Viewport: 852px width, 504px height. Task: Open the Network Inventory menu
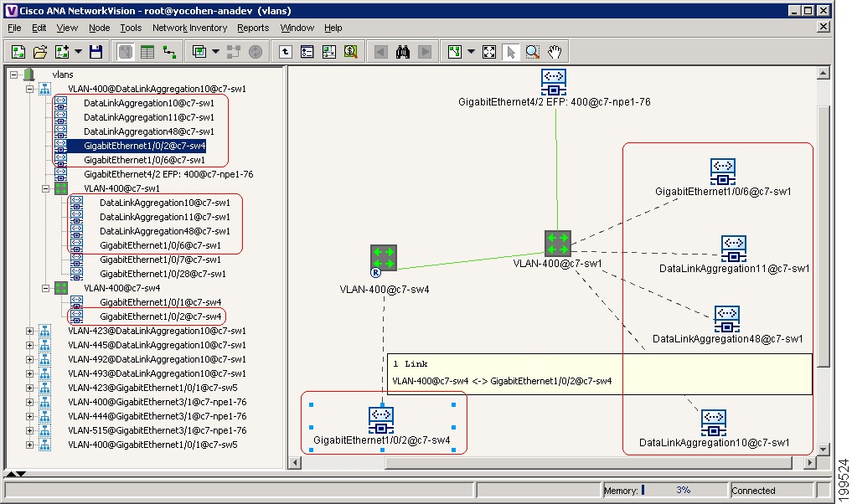point(189,28)
